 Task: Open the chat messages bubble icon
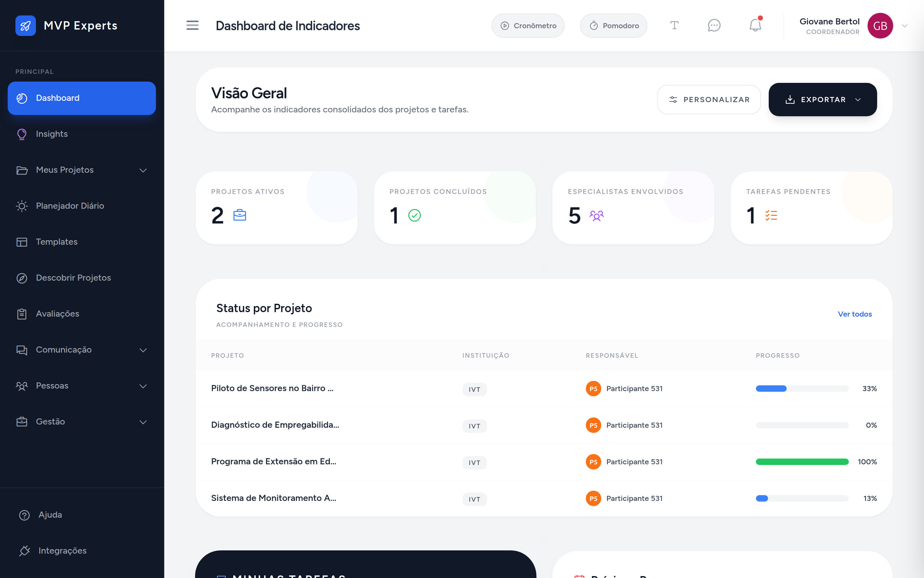click(x=714, y=26)
